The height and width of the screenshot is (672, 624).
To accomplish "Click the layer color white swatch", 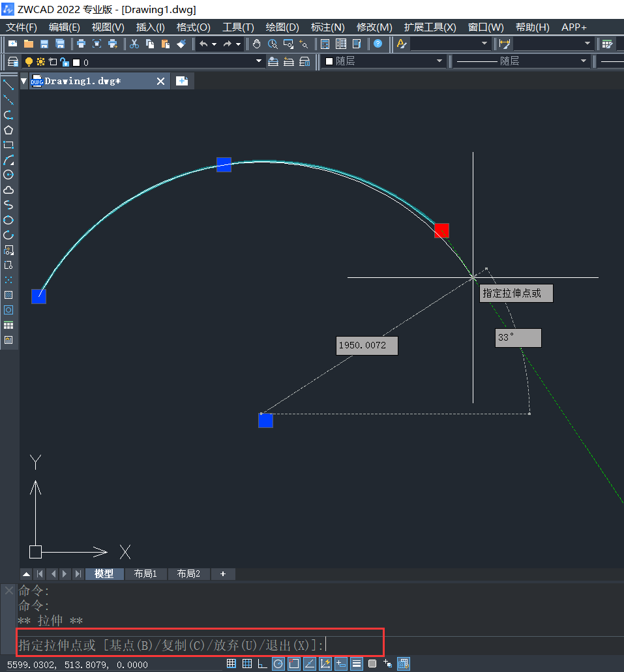I will [76, 63].
